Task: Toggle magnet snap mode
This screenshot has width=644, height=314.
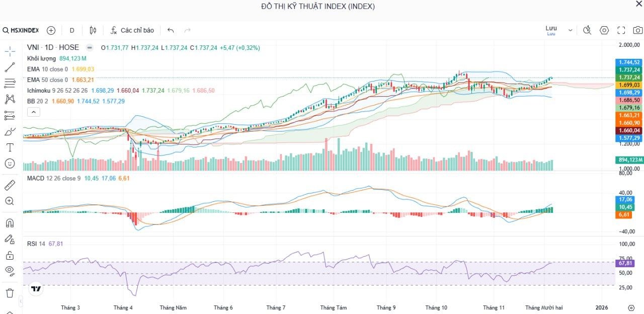Action: 10,222
